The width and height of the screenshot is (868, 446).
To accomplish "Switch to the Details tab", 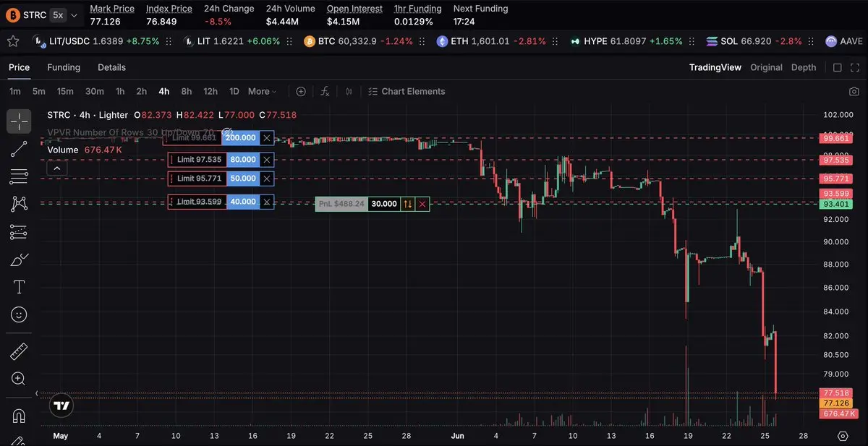I will coord(111,67).
